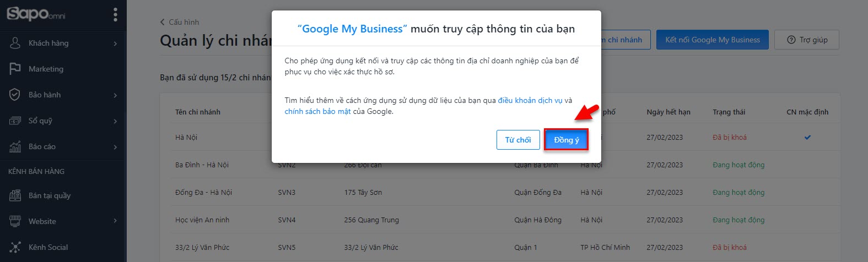This screenshot has height=262, width=868.
Task: Open the chính sách bảo mật link
Action: tap(317, 111)
